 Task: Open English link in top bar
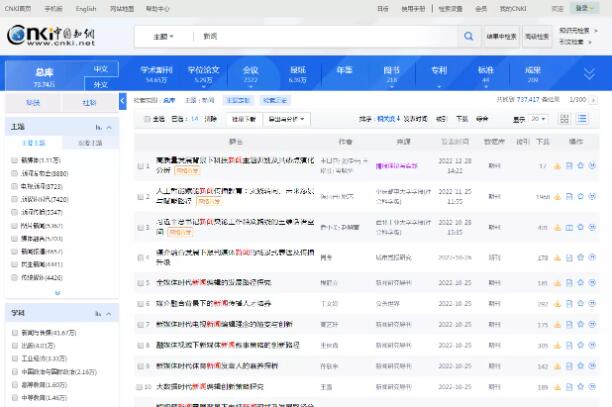[86, 9]
